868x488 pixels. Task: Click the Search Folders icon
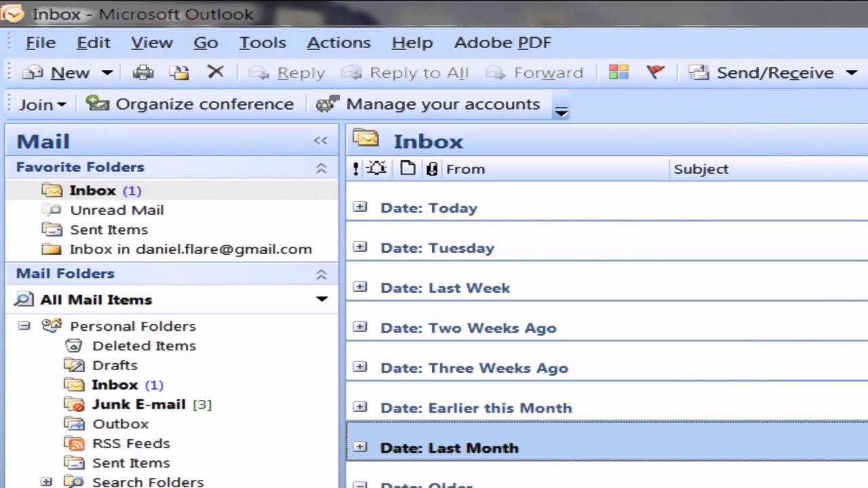click(73, 482)
